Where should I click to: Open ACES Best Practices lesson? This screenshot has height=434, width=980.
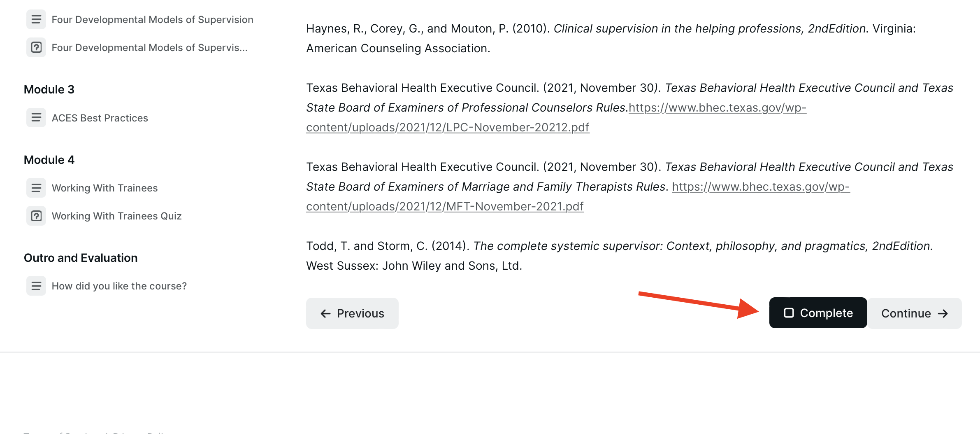pos(100,118)
